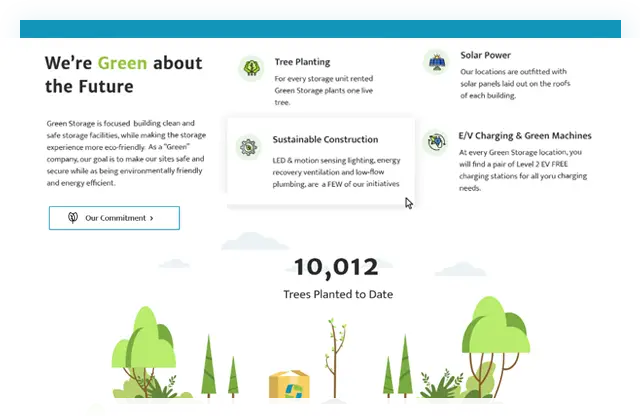Click the 10,012 trees counter number
This screenshot has width=640, height=416.
[336, 267]
